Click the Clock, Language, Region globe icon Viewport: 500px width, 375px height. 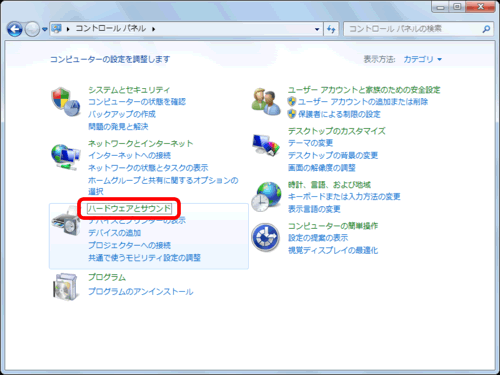coord(266,197)
